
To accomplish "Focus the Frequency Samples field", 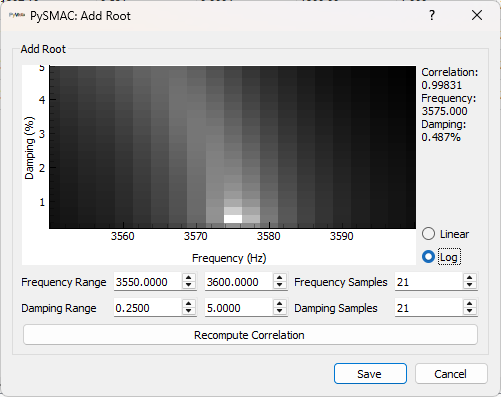I will 429,282.
